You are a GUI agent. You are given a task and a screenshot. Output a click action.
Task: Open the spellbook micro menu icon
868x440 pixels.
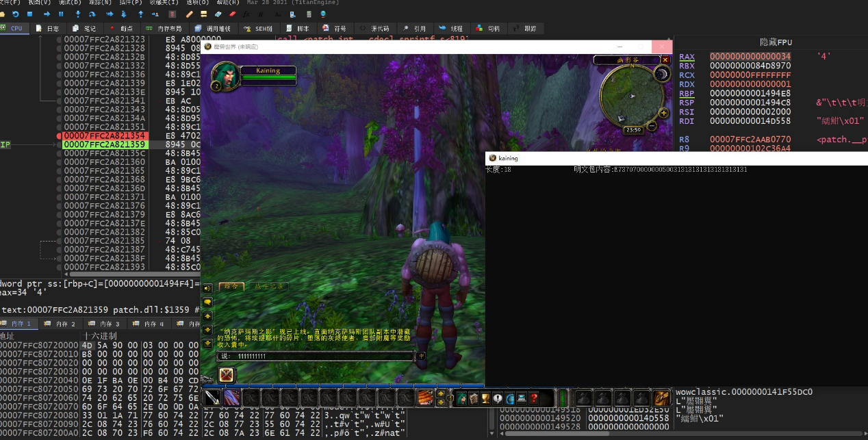[474, 398]
